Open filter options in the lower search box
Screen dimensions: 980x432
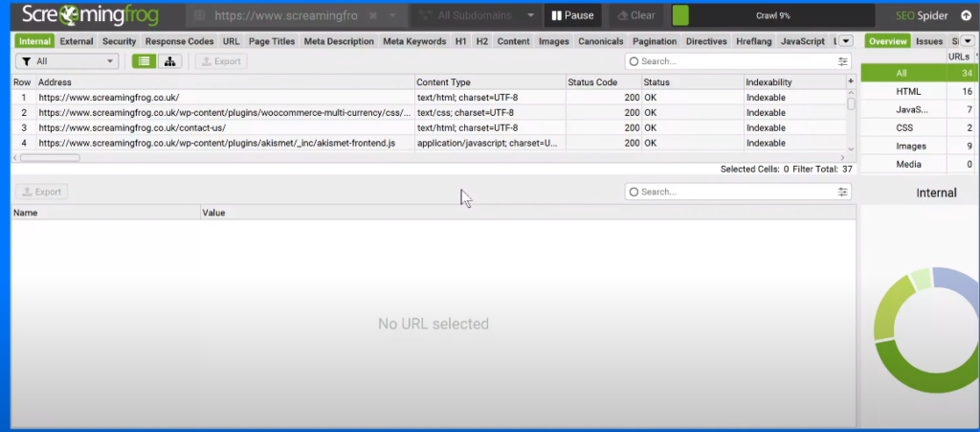coord(843,192)
